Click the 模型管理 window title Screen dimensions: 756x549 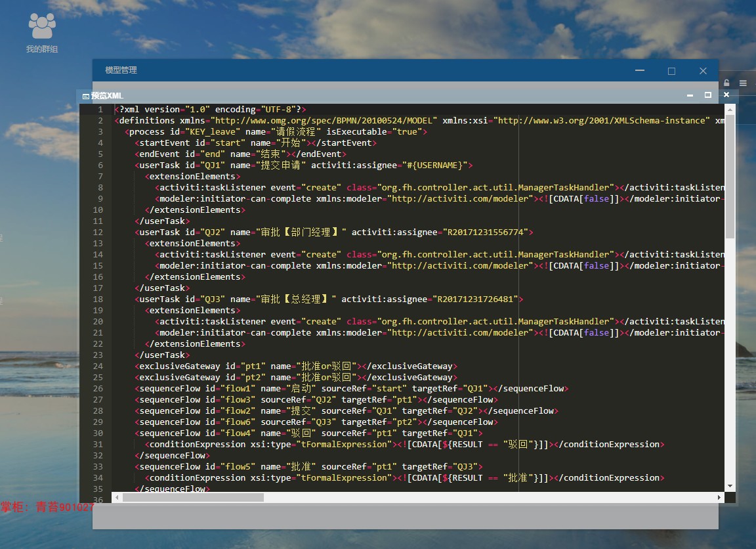coord(121,70)
